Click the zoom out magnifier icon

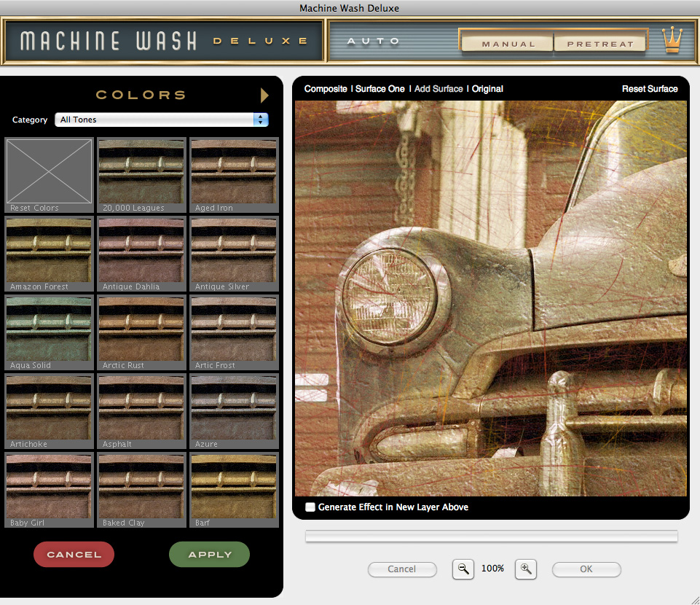[463, 569]
